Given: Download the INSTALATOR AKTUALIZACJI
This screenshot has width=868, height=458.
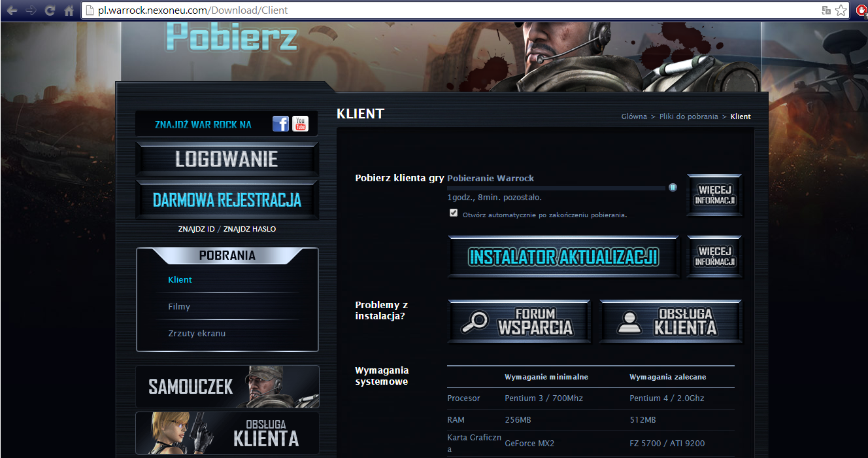Looking at the screenshot, I should coord(563,256).
